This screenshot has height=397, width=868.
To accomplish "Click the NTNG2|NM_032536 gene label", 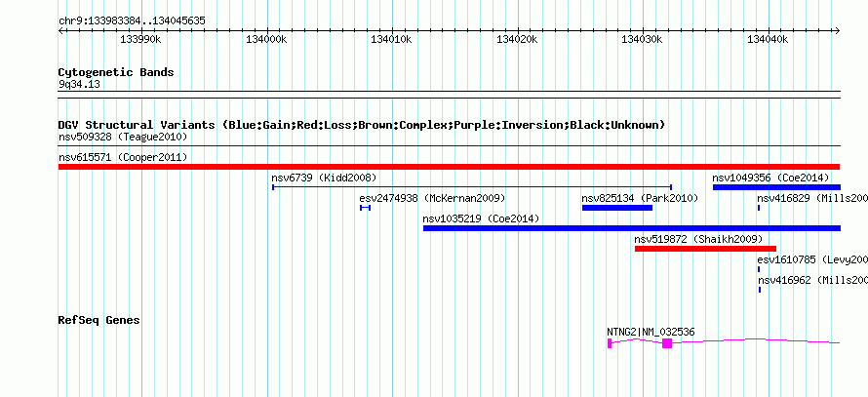I will 651,333.
